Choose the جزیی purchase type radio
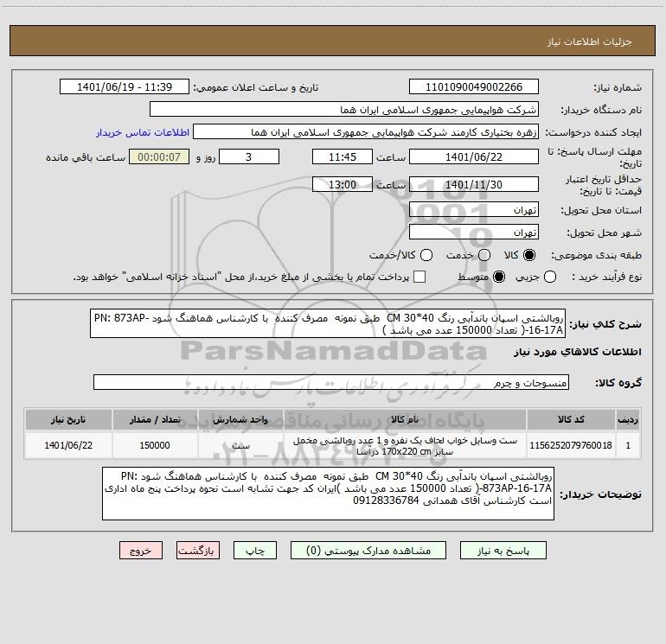The height and width of the screenshot is (644, 666). tap(550, 277)
